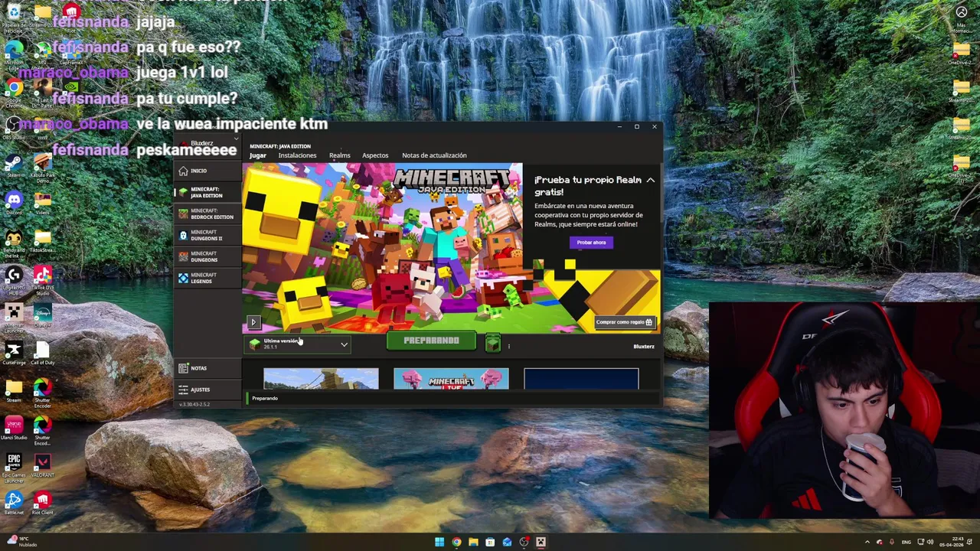Open three-dot options next to play button
The width and height of the screenshot is (980, 551).
[508, 347]
